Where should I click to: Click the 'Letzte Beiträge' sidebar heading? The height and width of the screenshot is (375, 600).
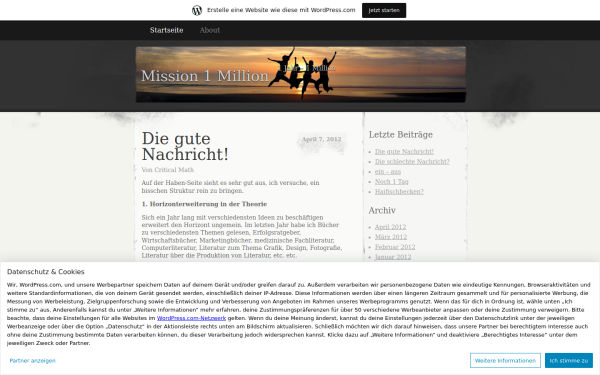pos(401,135)
